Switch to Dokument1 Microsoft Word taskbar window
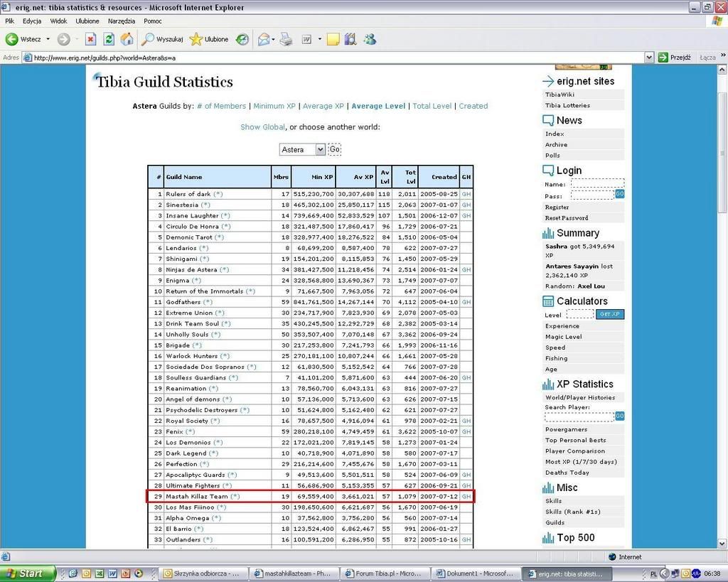This screenshot has width=728, height=582. click(474, 573)
